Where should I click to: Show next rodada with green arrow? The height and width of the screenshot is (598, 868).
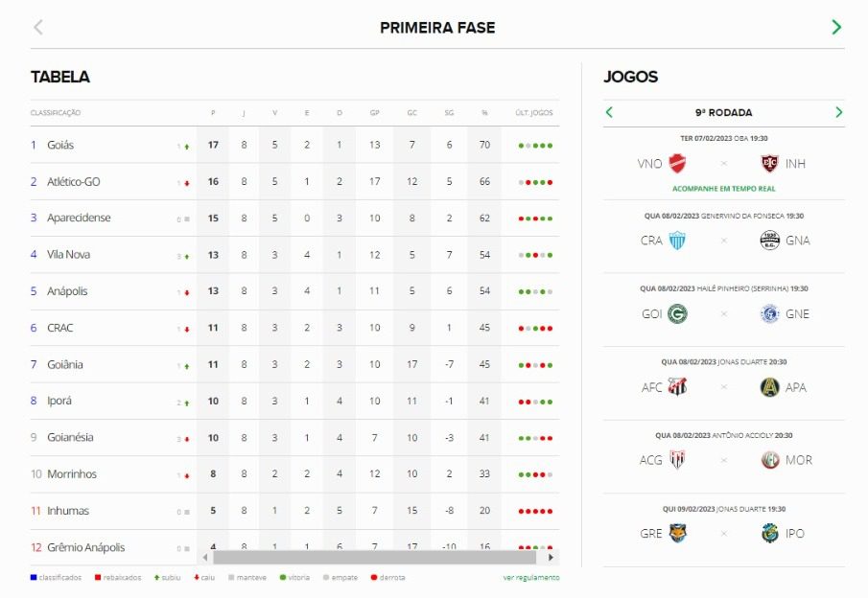tap(838, 112)
